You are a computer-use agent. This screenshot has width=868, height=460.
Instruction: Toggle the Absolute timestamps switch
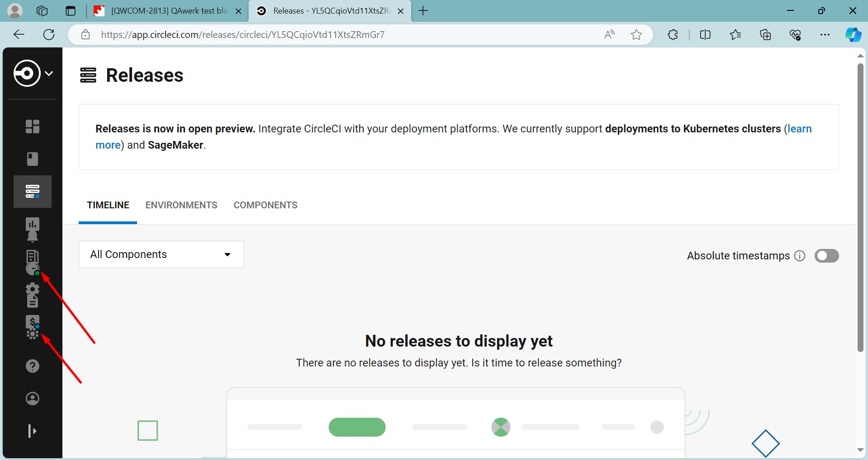(826, 256)
